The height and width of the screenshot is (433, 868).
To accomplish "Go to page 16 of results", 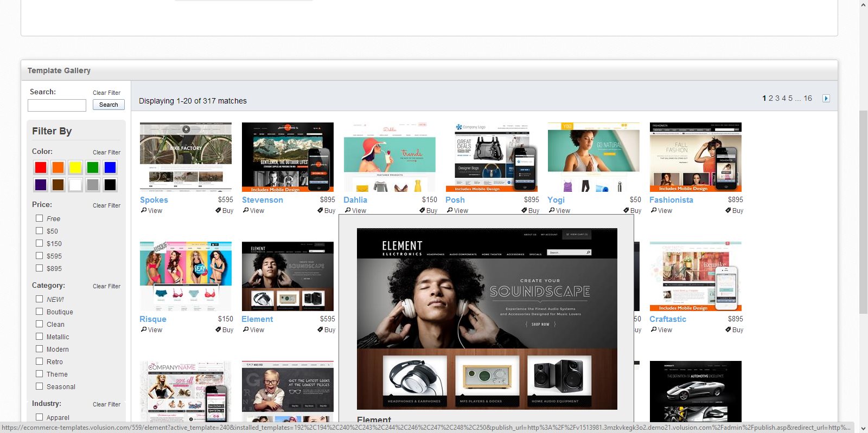I will tap(808, 98).
